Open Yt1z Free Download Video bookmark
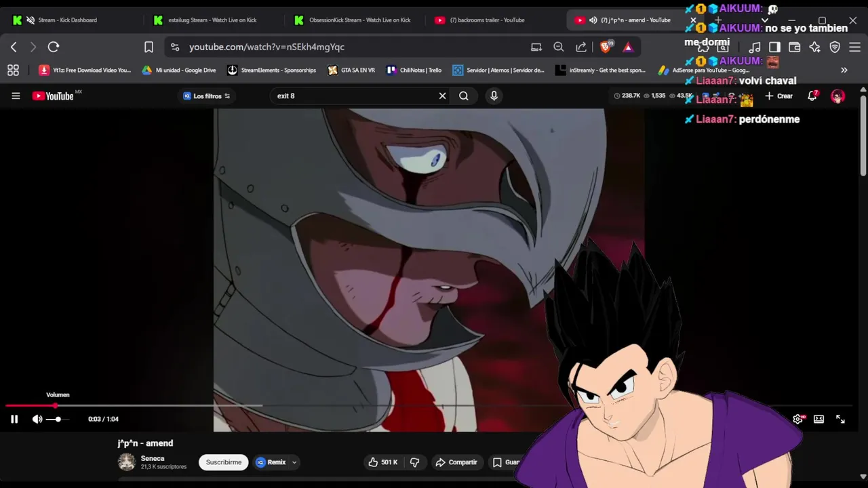The image size is (868, 488). [x=85, y=70]
